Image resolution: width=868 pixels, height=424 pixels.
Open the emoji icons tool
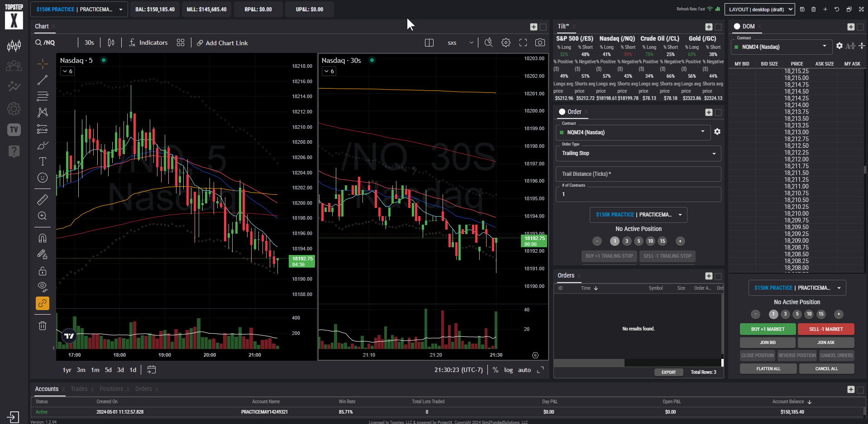[x=43, y=178]
